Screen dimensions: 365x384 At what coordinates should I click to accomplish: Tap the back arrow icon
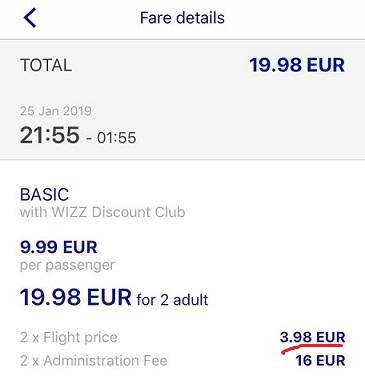click(x=30, y=18)
